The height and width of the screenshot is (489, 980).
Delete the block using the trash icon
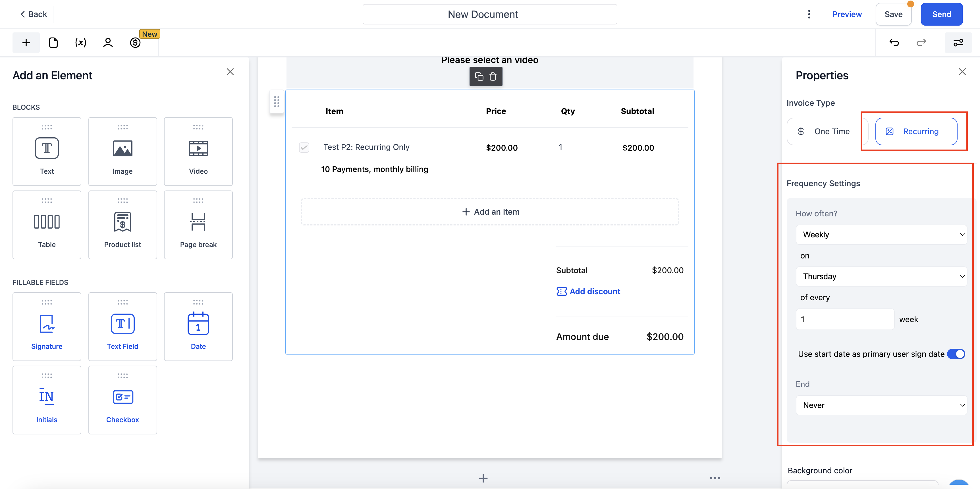493,76
